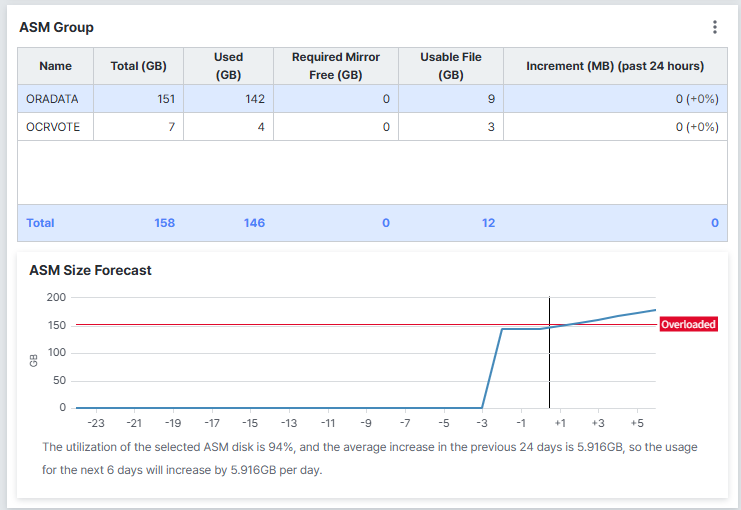Select the ORADATA disk group row
Screen dimensions: 741x510
(x=372, y=99)
